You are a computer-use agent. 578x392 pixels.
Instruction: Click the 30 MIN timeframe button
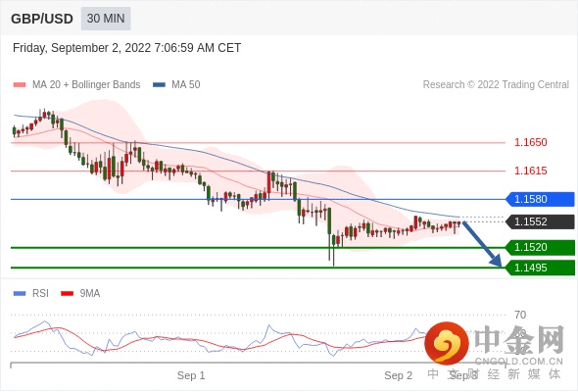[x=106, y=19]
